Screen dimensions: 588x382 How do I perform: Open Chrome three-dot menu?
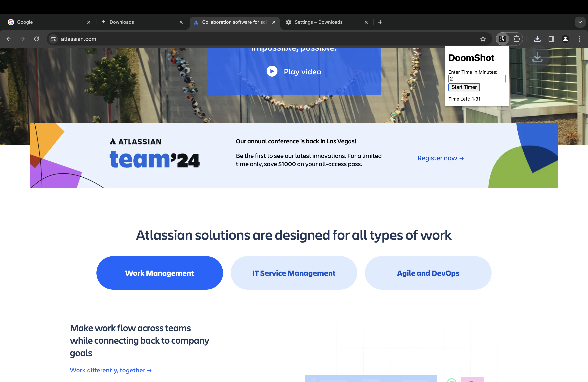579,39
